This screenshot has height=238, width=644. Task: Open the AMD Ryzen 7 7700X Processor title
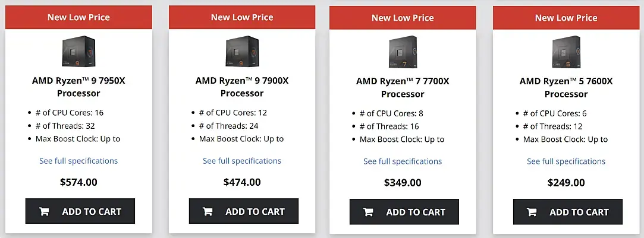click(x=403, y=87)
